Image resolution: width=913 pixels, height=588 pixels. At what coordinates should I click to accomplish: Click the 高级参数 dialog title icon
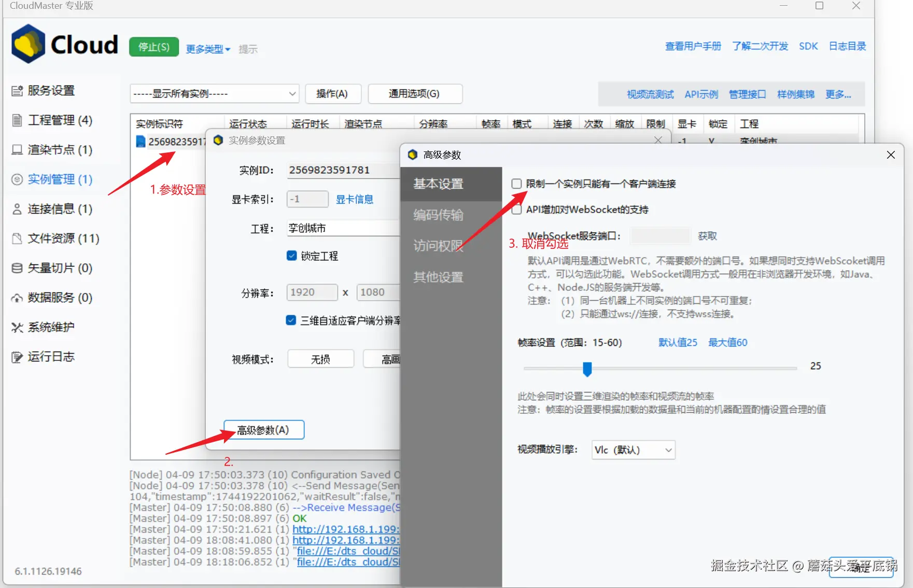pos(413,155)
